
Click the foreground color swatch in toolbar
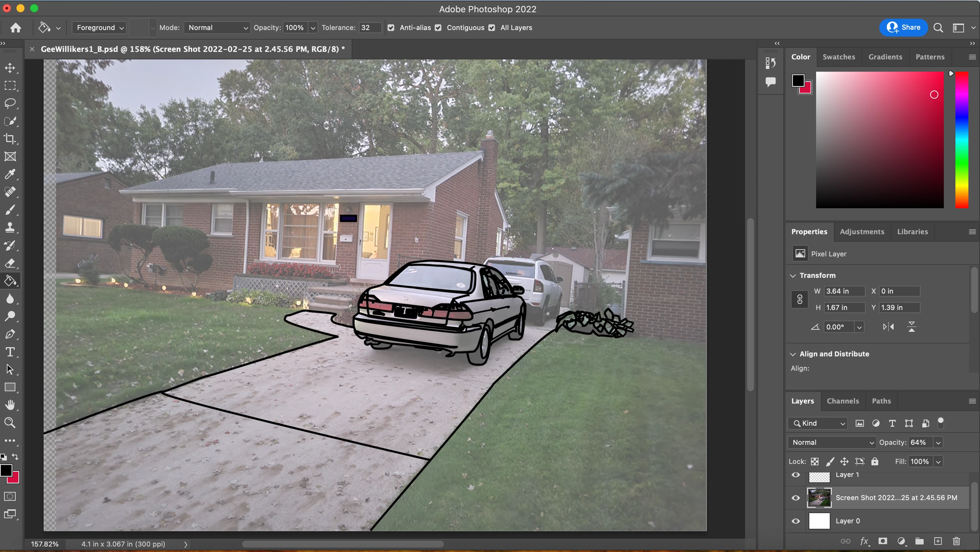click(x=6, y=471)
